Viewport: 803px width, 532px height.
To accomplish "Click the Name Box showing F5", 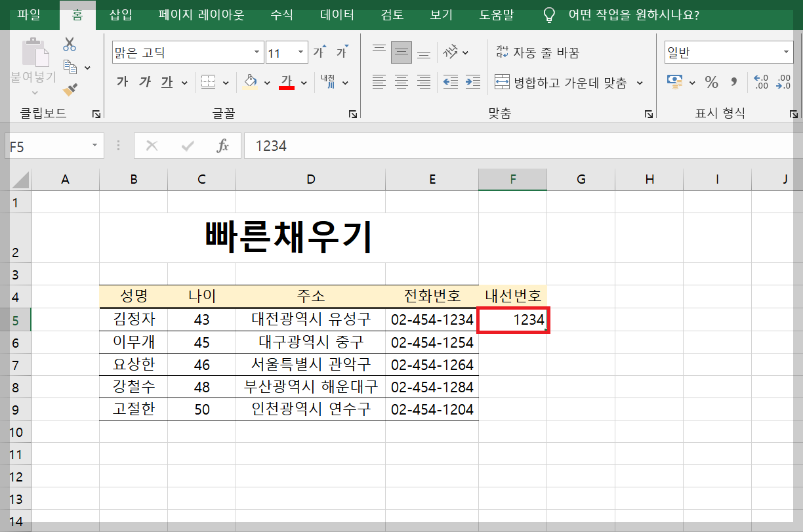I will point(49,146).
